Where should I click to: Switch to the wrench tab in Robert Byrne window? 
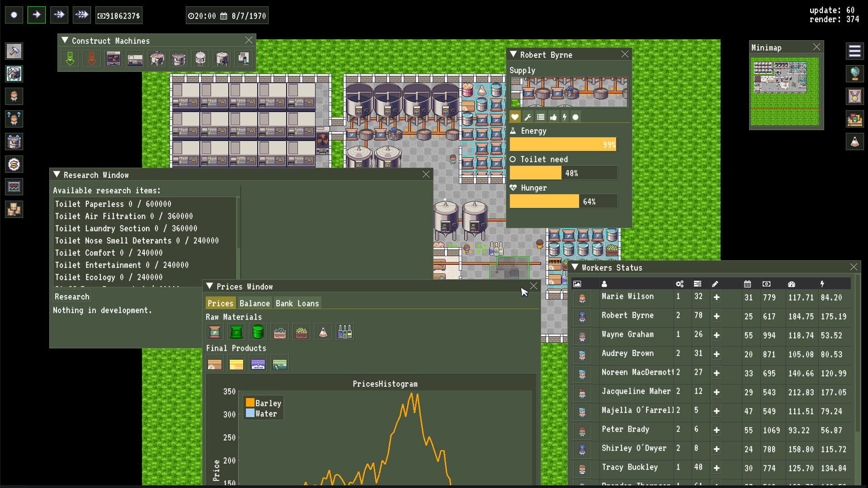(528, 117)
